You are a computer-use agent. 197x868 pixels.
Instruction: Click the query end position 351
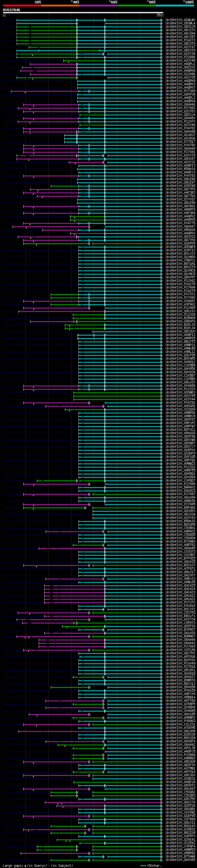(x=159, y=15)
